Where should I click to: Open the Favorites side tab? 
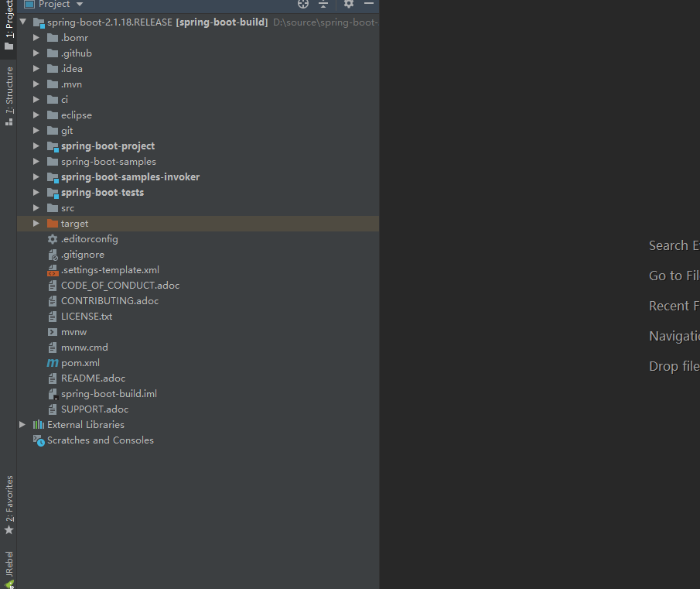tap(9, 505)
